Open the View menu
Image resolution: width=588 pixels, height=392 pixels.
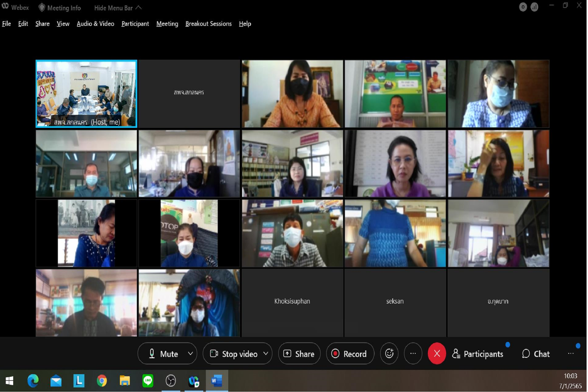tap(63, 24)
